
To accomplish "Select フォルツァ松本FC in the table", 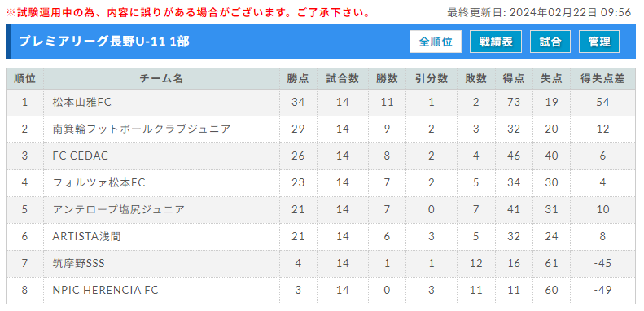I will [99, 182].
